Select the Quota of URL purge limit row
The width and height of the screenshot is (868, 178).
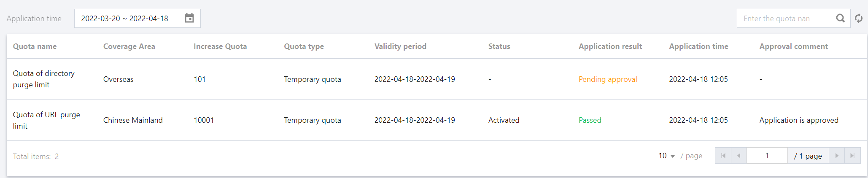[46, 120]
